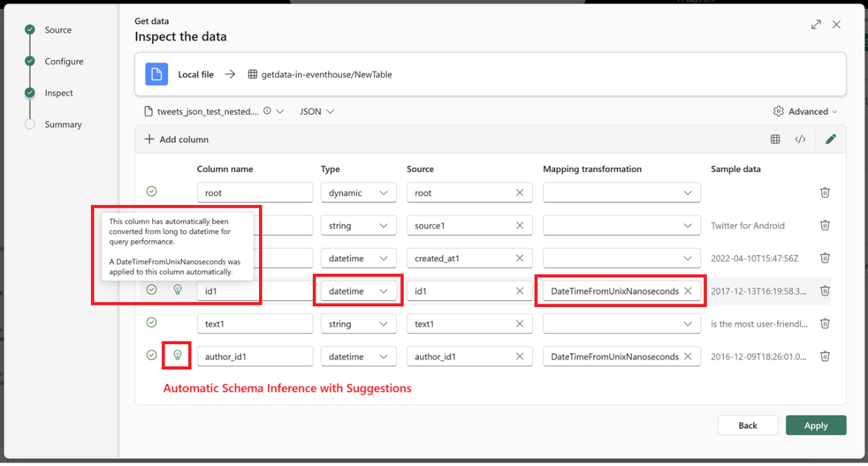868x466 pixels.
Task: Click the "Mapping transformation" column header
Action: tap(592, 169)
